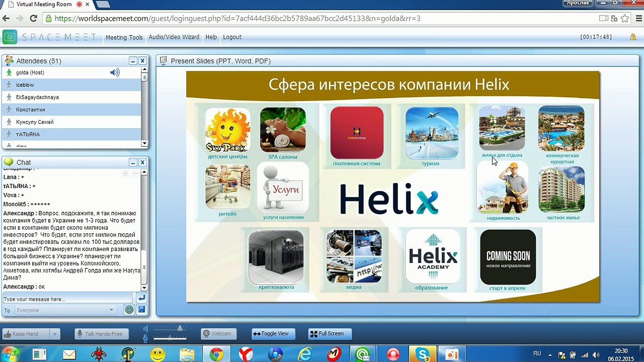The width and height of the screenshot is (644, 362).
Task: Toggle the Webcam button
Action: click(219, 334)
